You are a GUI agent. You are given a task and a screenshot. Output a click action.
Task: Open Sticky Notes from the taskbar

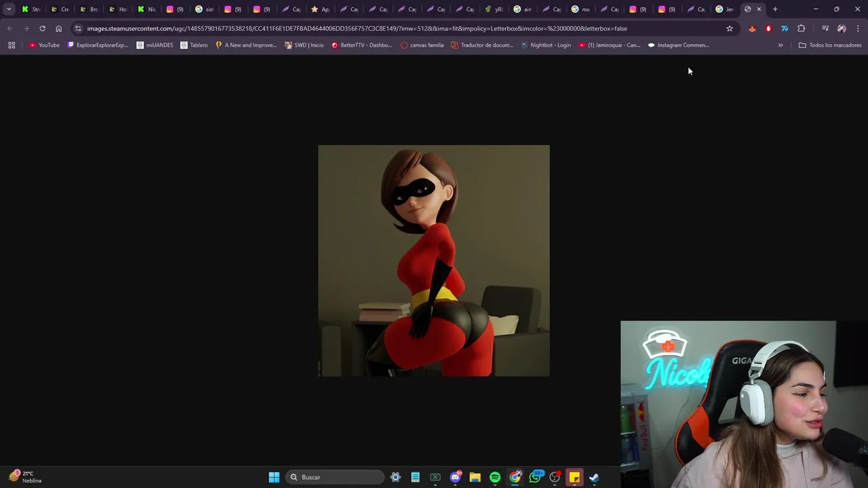tap(574, 477)
